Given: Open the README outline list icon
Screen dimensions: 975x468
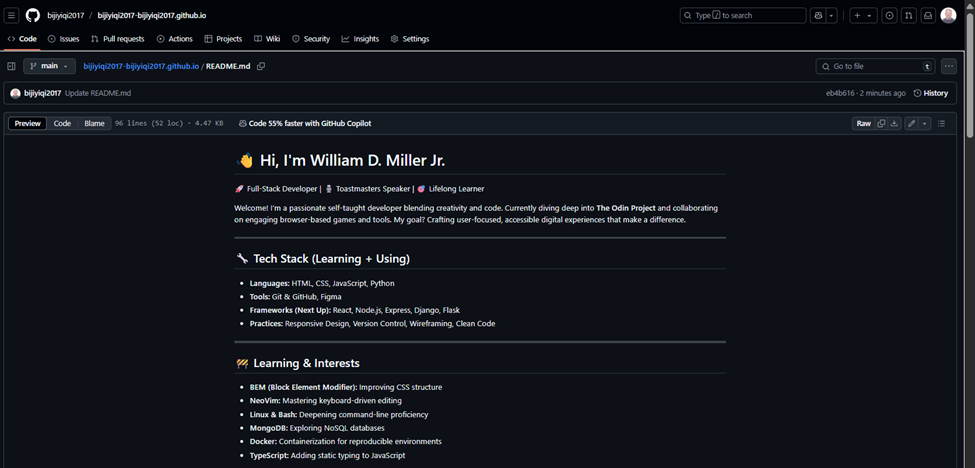Looking at the screenshot, I should 941,124.
